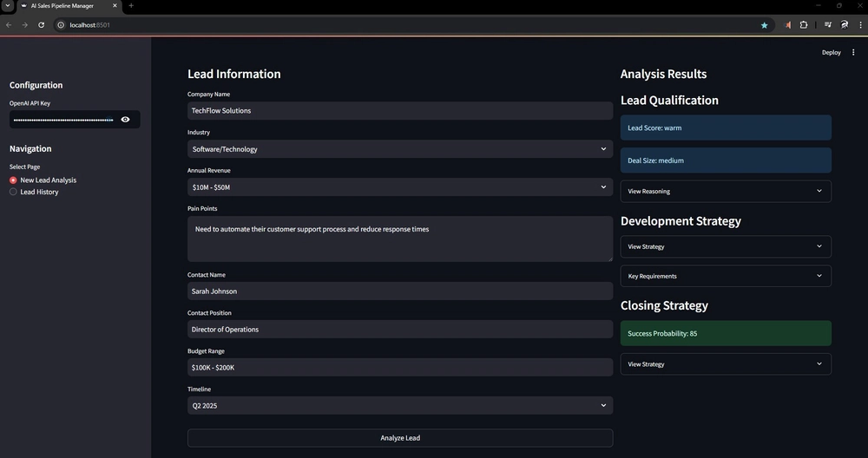Click the browser forward arrow
This screenshot has height=458, width=868.
(x=24, y=25)
